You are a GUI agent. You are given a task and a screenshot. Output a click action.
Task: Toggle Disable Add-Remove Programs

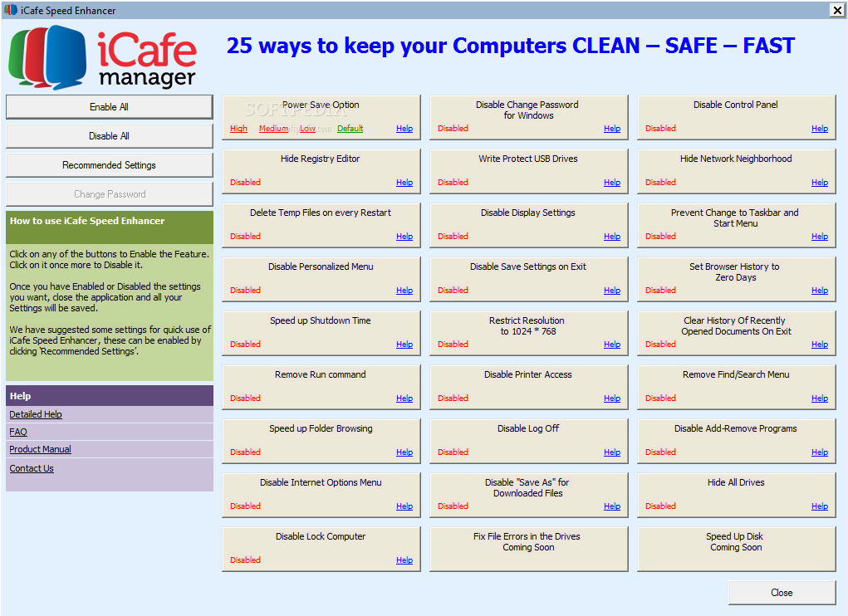click(x=737, y=442)
